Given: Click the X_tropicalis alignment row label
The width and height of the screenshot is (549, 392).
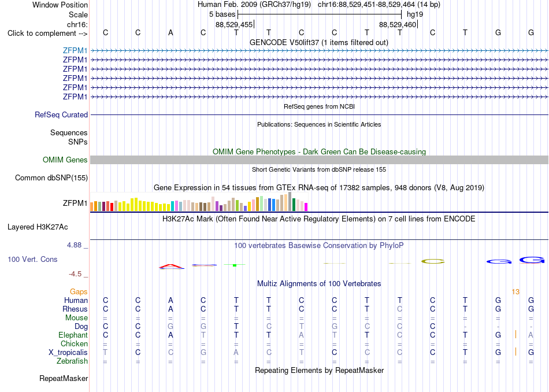Looking at the screenshot, I should [x=68, y=353].
